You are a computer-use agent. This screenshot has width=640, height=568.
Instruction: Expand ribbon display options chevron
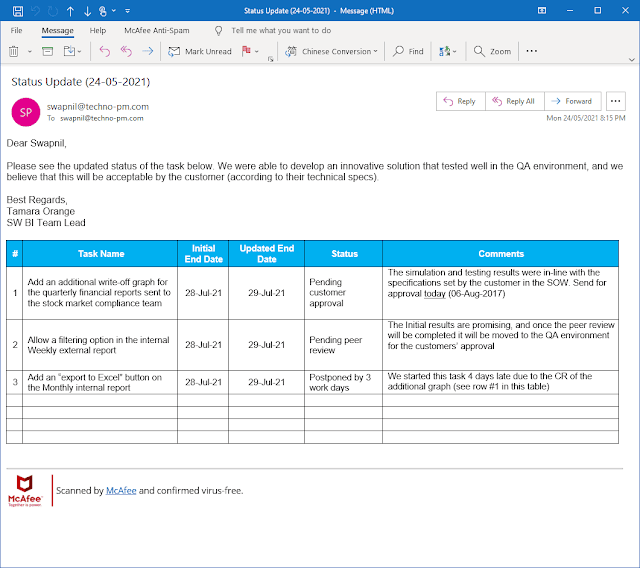632,60
